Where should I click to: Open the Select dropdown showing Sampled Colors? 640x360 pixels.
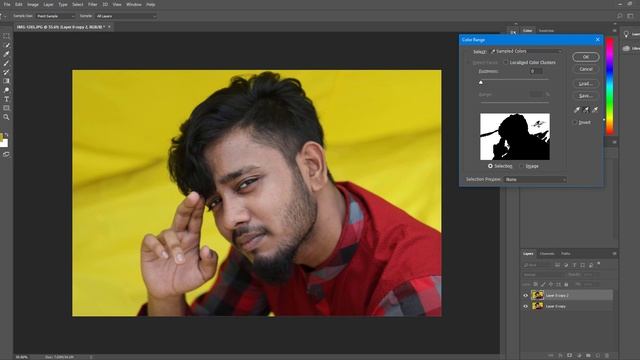[x=526, y=51]
